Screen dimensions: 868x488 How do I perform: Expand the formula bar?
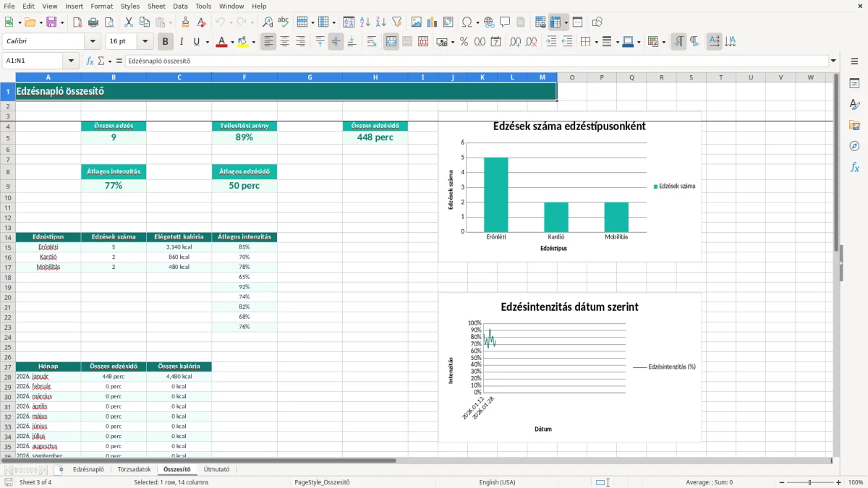(833, 61)
